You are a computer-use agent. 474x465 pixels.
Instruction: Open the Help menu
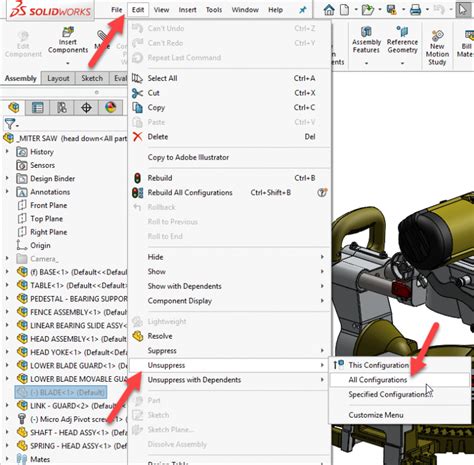275,10
